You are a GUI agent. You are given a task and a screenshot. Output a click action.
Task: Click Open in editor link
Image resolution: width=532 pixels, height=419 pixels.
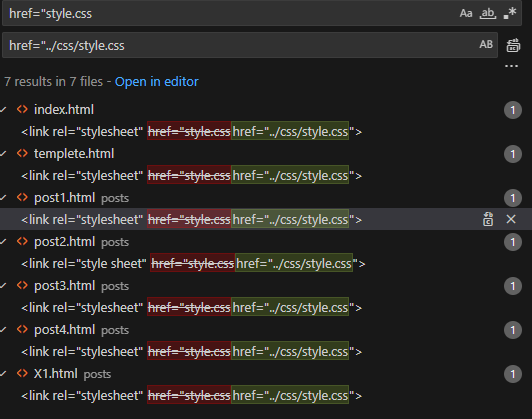click(x=156, y=82)
